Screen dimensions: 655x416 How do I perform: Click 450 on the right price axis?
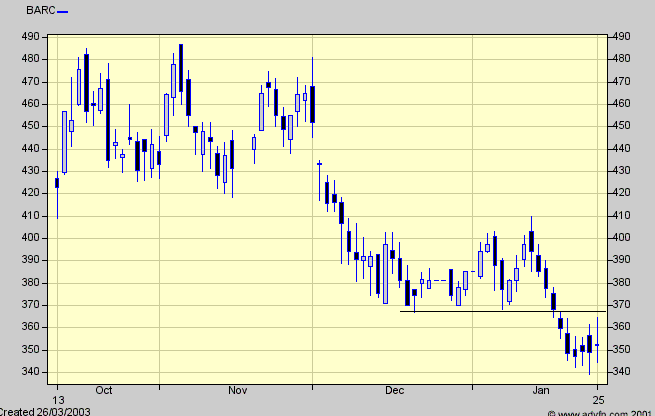point(622,126)
